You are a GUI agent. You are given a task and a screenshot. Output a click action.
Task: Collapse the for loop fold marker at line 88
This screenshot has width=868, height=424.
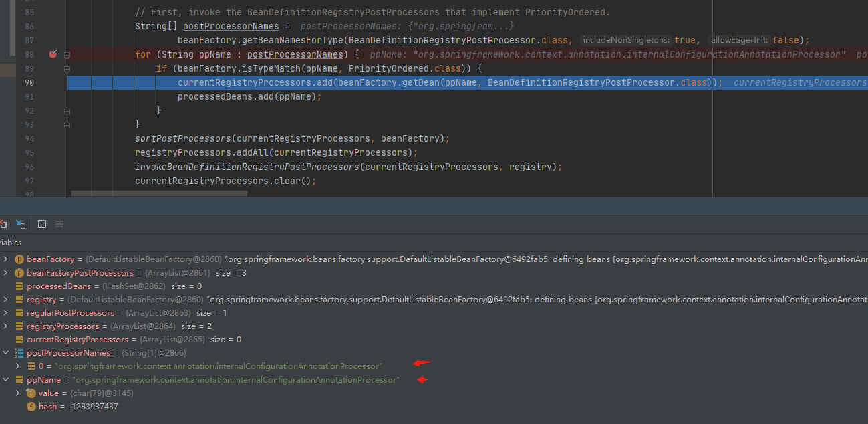(x=67, y=54)
